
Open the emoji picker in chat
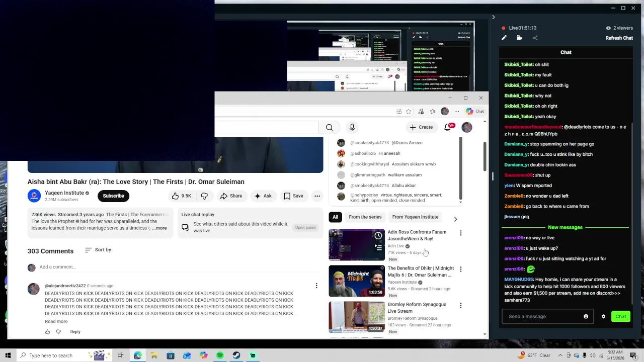(x=586, y=317)
